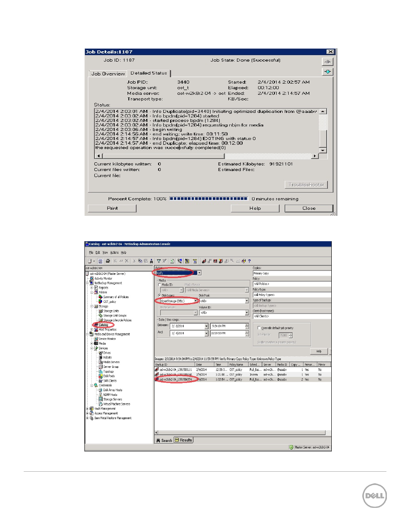Image resolution: width=411 pixels, height=532 pixels.
Task: Open the Actions menu in NetBackup console
Action: 114,252
